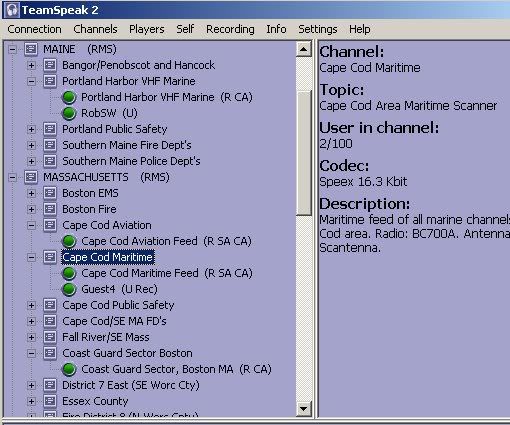Image resolution: width=510 pixels, height=425 pixels.
Task: Click the scroll down arrow of channel tree
Action: pos(304,409)
